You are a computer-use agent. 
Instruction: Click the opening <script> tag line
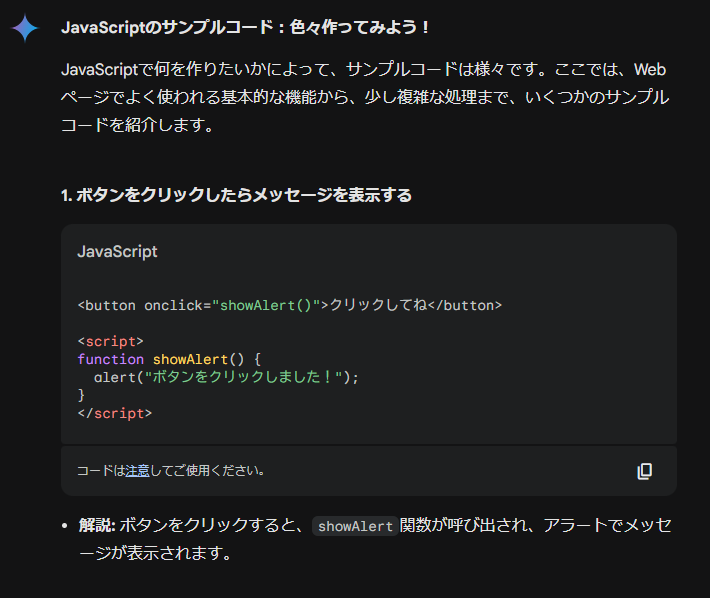pyautogui.click(x=110, y=341)
